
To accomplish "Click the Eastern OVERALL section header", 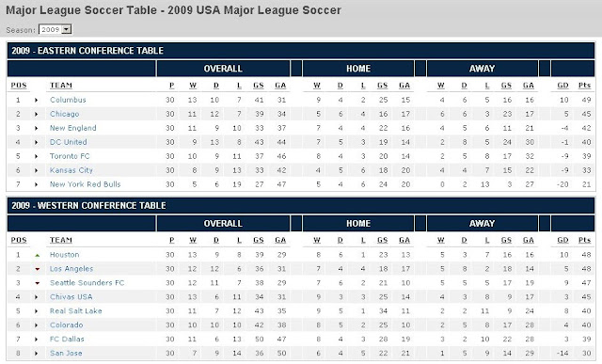I will (223, 69).
